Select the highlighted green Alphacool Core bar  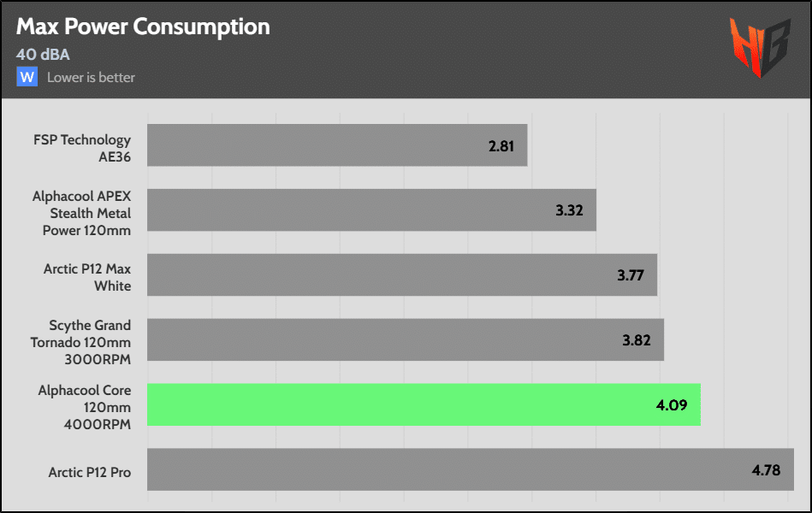[x=424, y=404]
